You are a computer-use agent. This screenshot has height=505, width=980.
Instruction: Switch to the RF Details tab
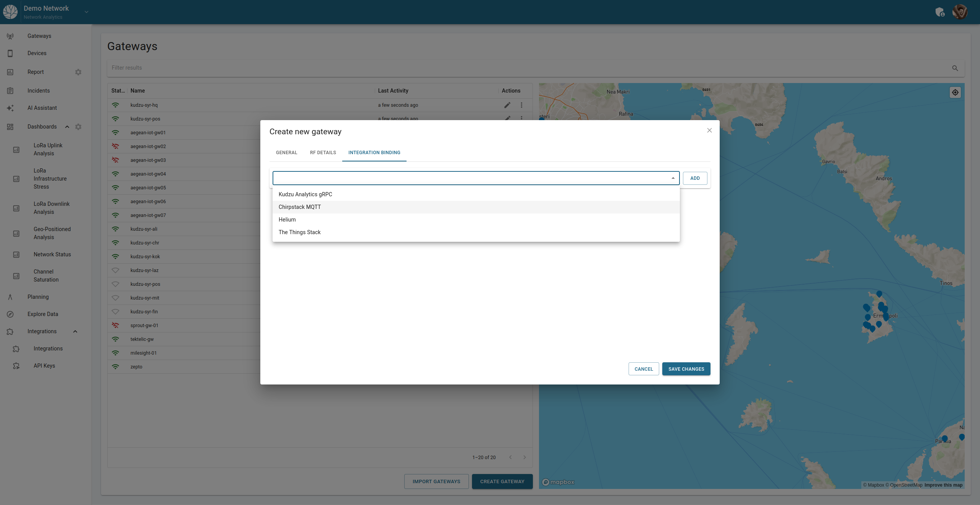point(323,152)
